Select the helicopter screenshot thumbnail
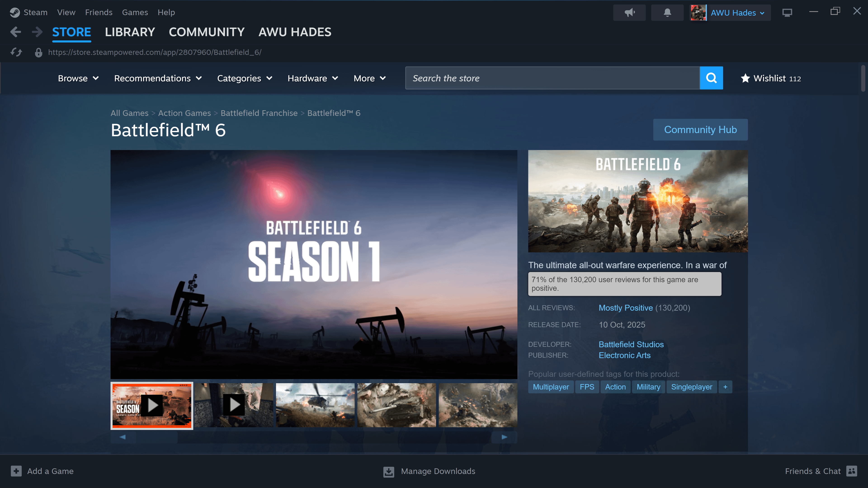The height and width of the screenshot is (488, 868). click(x=315, y=405)
